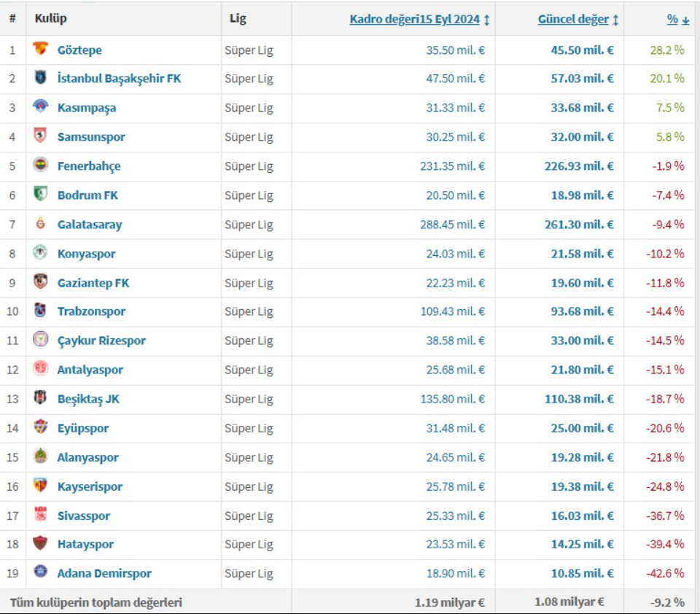Image resolution: width=700 pixels, height=614 pixels.
Task: Click the Alanyaspor club crest icon
Action: 41,456
